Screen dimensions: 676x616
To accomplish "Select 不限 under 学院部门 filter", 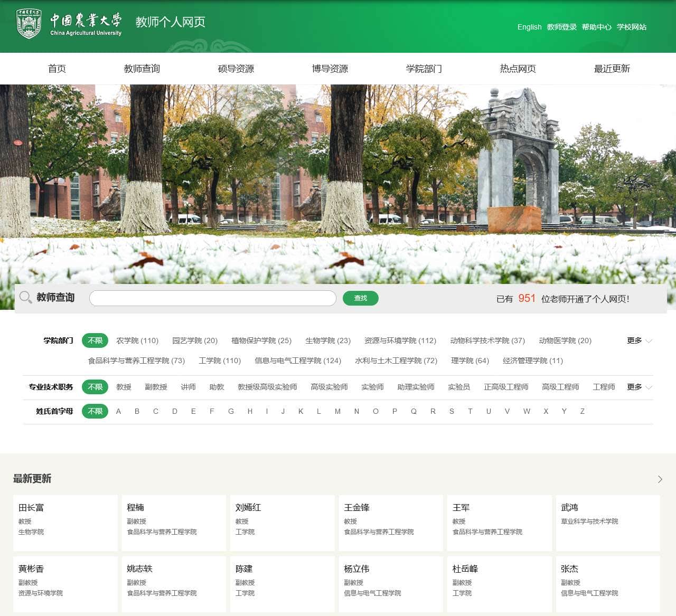I will (95, 340).
